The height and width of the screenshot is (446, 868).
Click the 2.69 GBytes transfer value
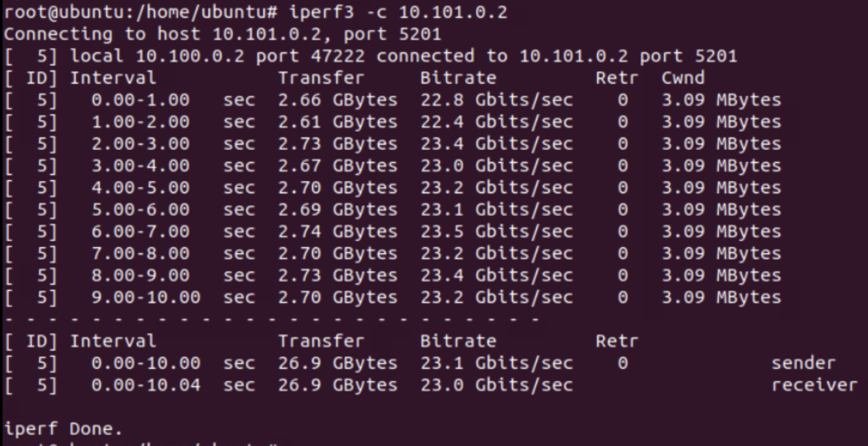(337, 210)
